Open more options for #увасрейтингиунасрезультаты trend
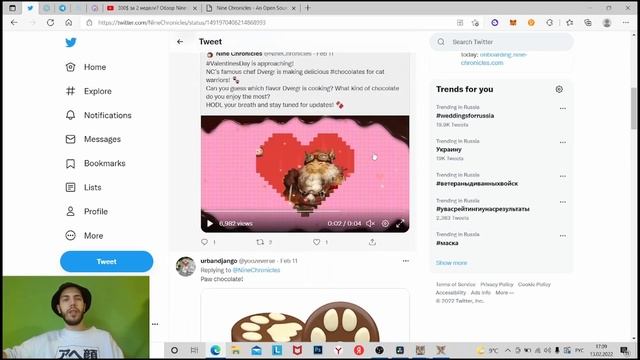 tap(563, 202)
